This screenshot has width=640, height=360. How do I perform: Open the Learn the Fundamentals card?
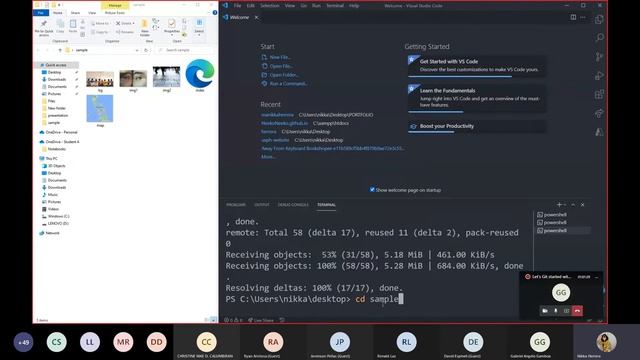click(x=477, y=98)
